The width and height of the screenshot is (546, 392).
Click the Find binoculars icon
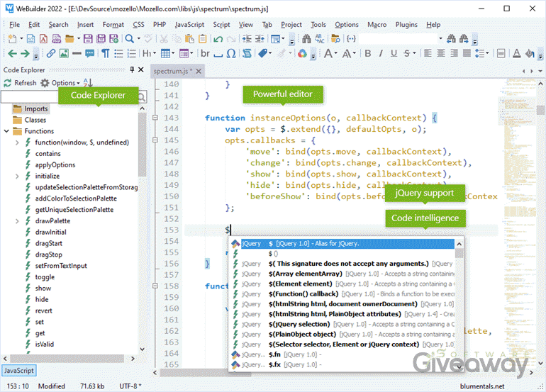[x=306, y=38]
